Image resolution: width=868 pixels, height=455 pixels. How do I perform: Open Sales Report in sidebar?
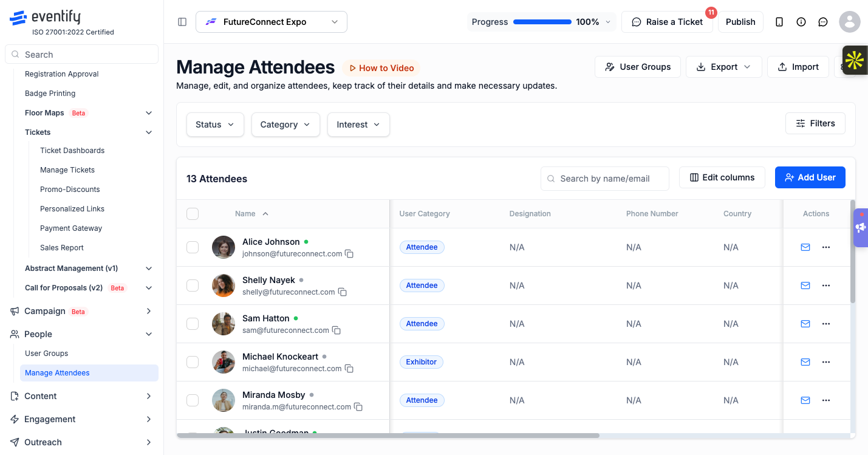pos(62,248)
